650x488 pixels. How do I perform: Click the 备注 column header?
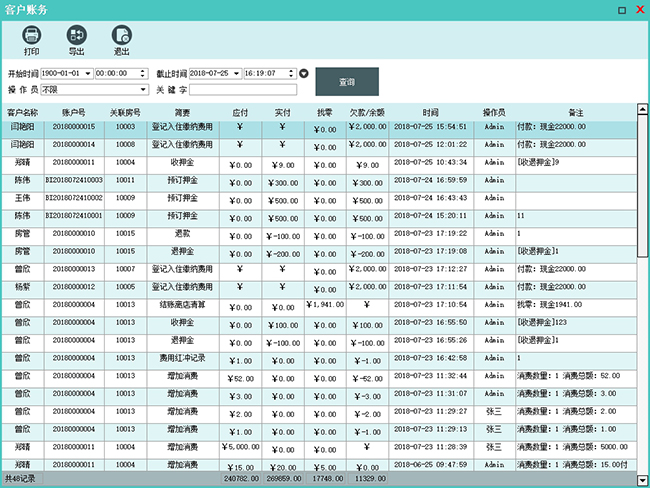[x=575, y=112]
